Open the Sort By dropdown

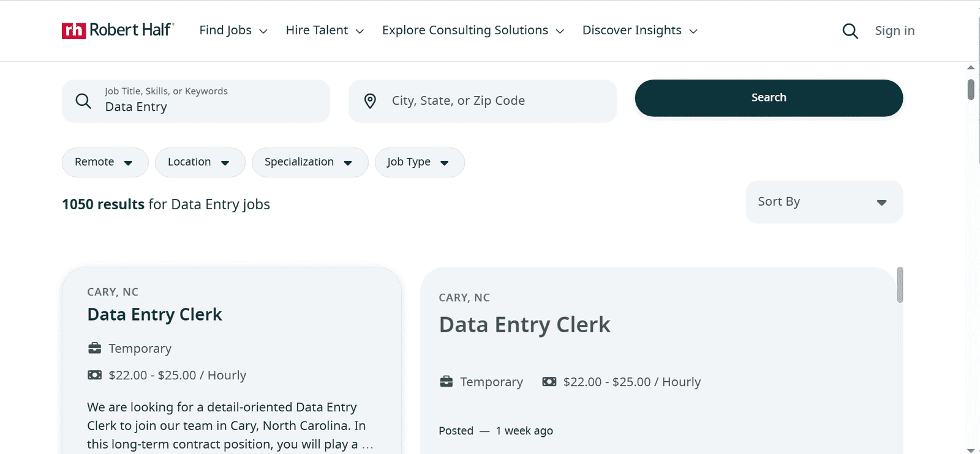(x=824, y=202)
